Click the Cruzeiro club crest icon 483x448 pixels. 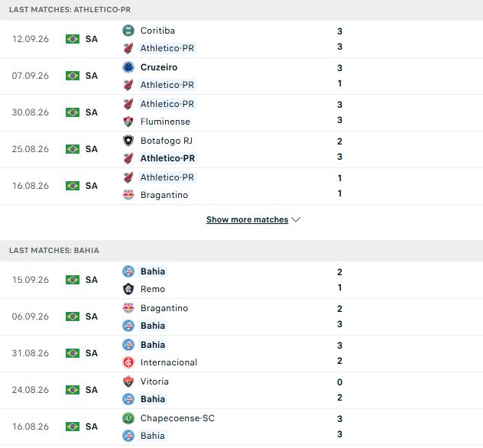pos(128,67)
